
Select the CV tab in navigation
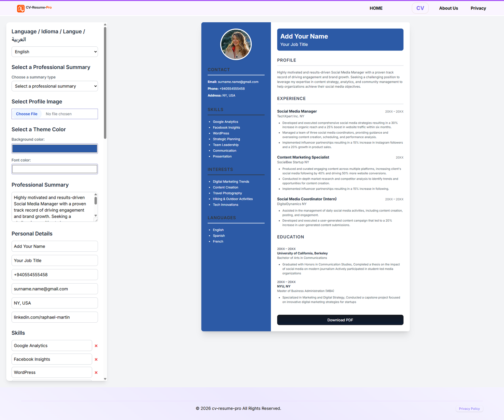click(x=420, y=8)
